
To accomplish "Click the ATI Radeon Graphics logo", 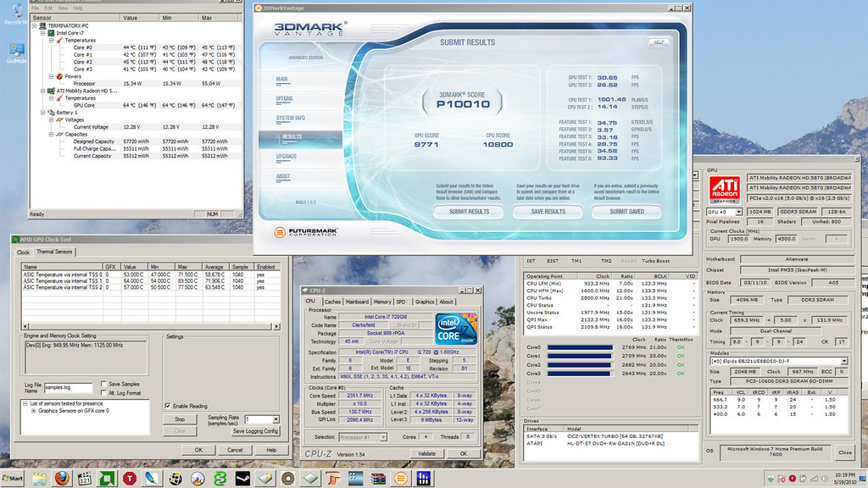I will [x=725, y=190].
